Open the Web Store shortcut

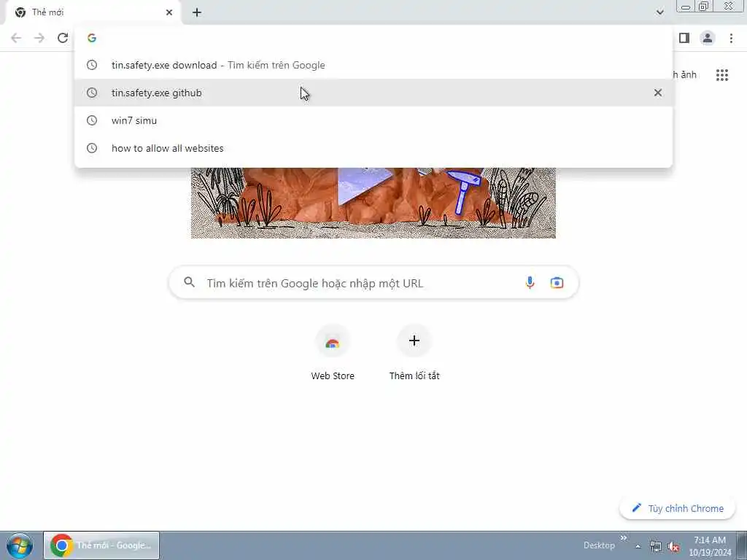[333, 353]
